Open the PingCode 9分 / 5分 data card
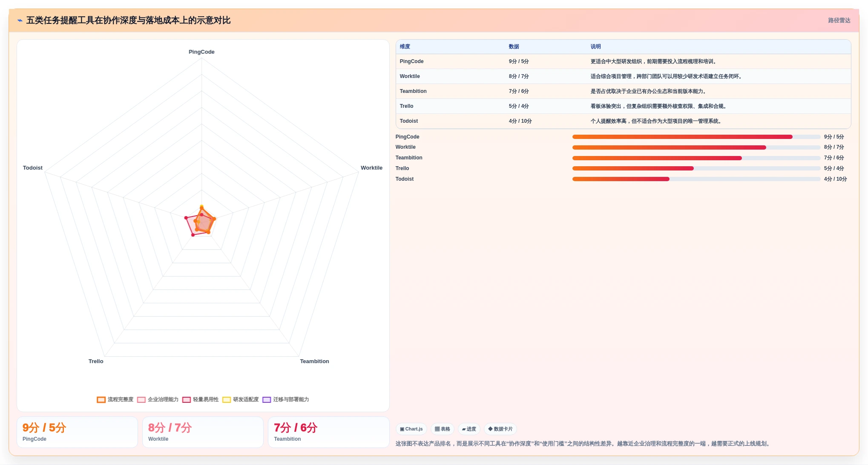 [x=77, y=432]
